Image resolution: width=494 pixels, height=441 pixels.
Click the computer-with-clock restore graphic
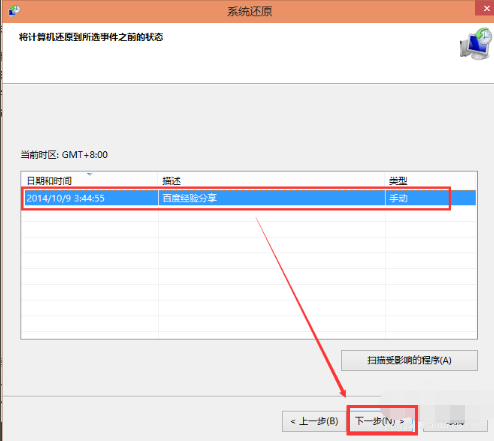click(x=476, y=44)
